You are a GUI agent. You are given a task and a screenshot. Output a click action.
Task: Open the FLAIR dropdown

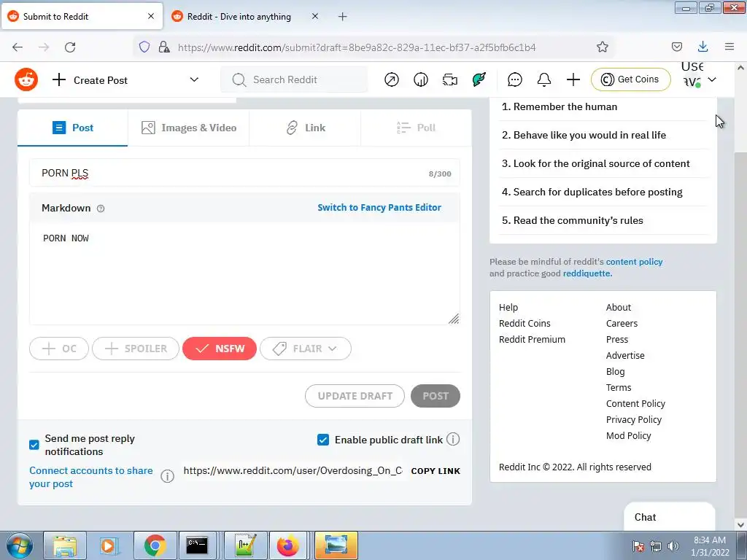(306, 349)
